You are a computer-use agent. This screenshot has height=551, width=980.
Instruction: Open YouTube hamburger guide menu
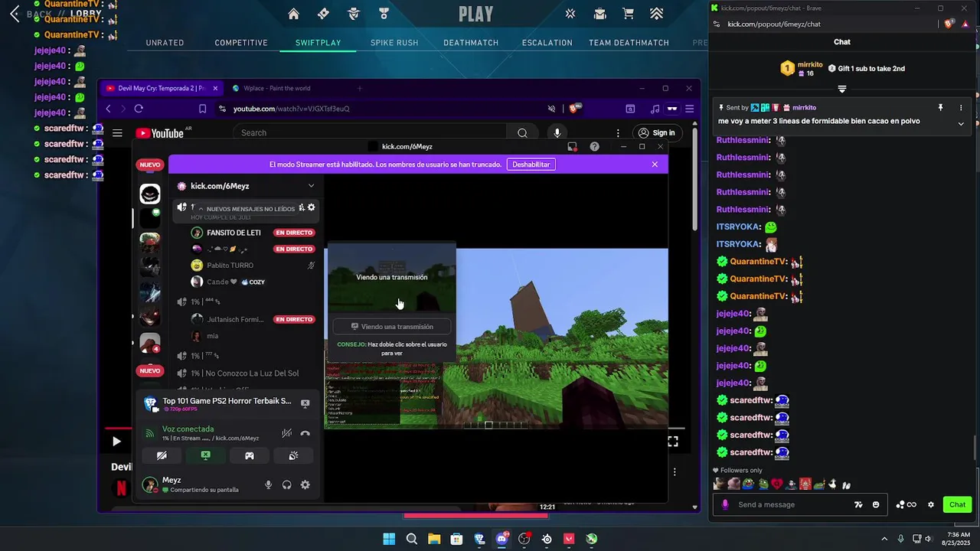tap(117, 133)
